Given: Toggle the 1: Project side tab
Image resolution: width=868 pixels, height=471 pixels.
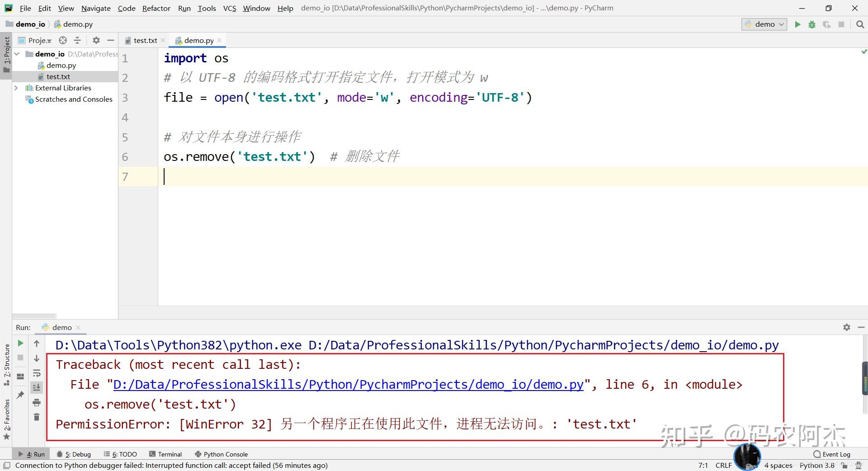Looking at the screenshot, I should [6, 55].
